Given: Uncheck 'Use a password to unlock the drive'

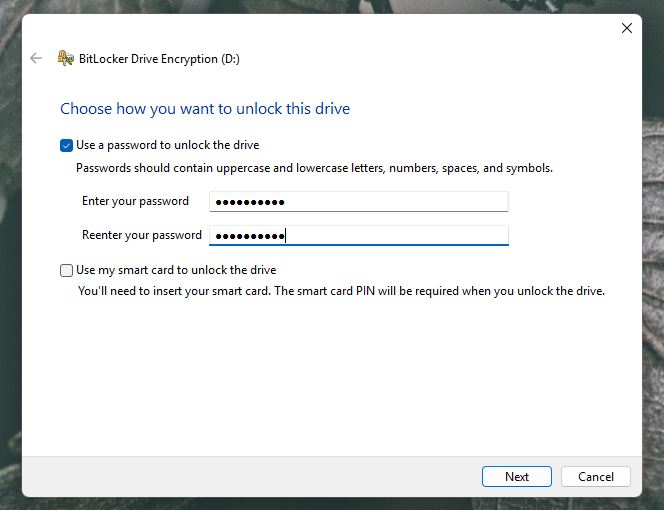Looking at the screenshot, I should pyautogui.click(x=66, y=145).
